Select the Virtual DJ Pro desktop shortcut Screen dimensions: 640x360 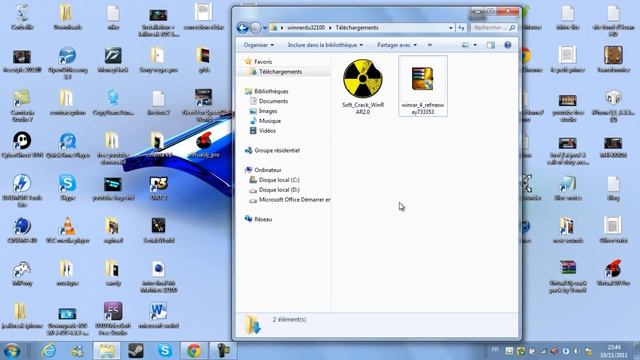[613, 273]
